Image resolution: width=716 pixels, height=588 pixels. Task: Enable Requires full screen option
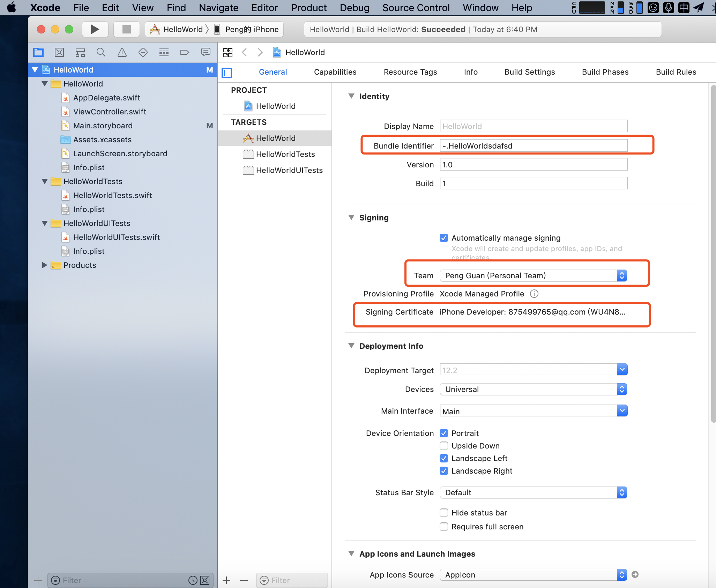[x=444, y=527]
